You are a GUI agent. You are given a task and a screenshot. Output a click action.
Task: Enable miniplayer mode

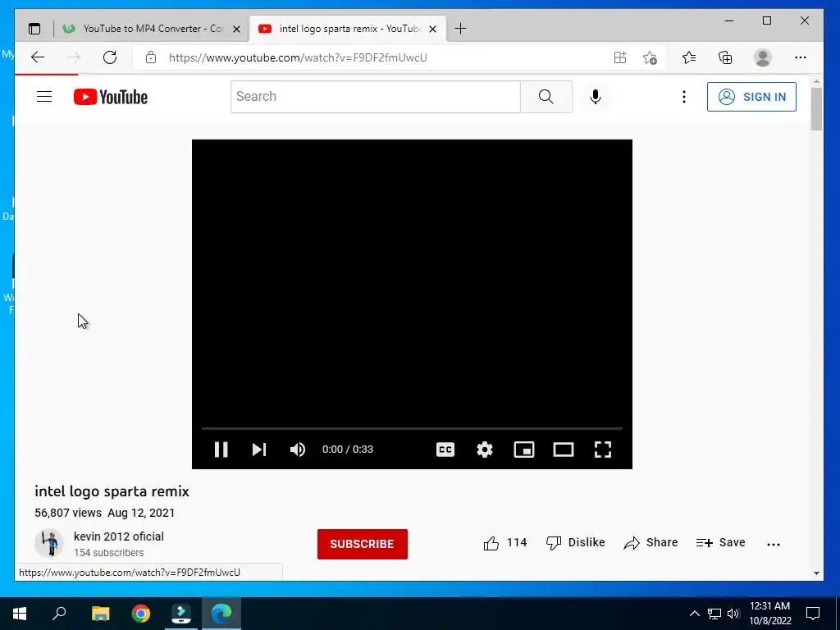tap(524, 450)
